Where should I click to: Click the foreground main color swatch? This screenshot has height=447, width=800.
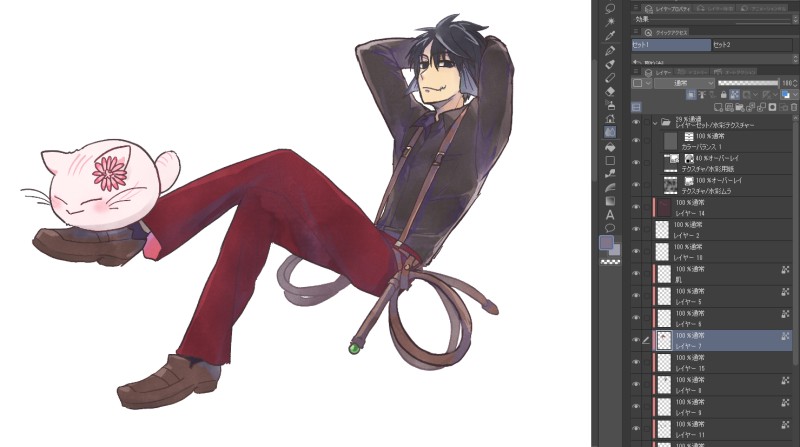[x=606, y=242]
